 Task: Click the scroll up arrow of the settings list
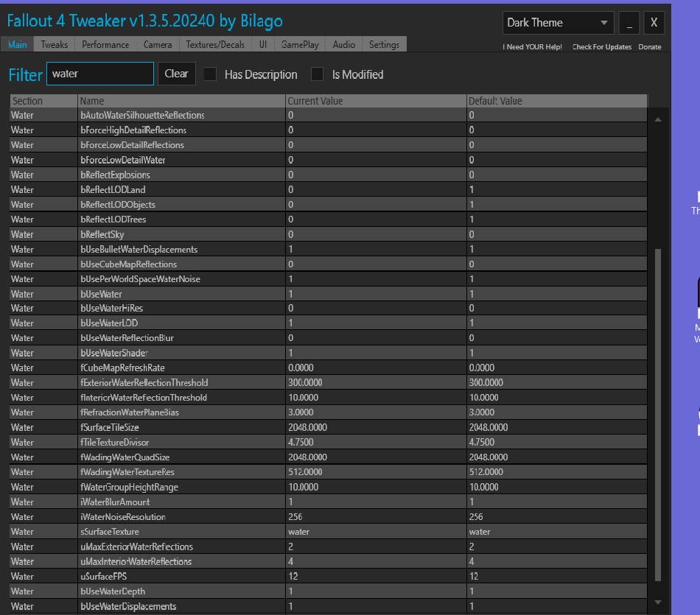[x=657, y=119]
